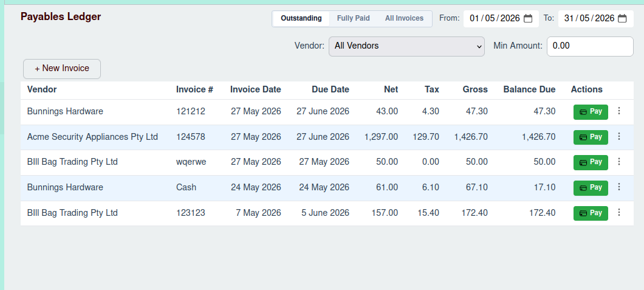644x290 pixels.
Task: Expand the All Vendors dropdown
Action: point(406,46)
